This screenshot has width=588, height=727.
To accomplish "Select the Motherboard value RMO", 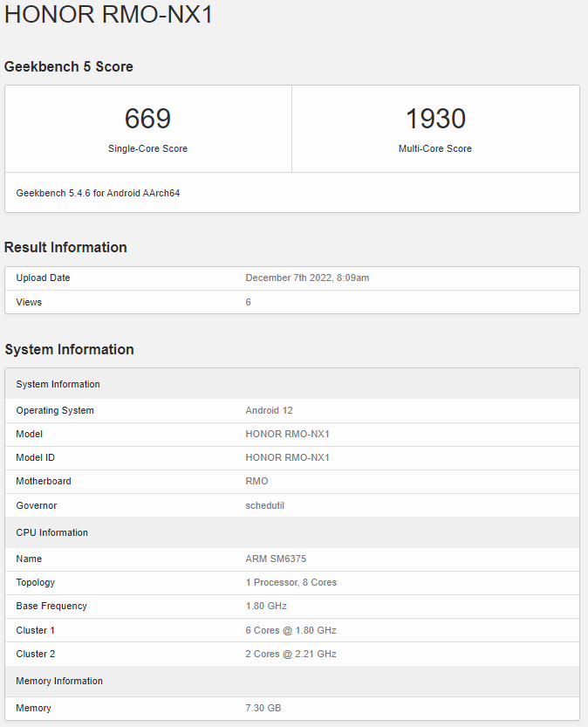I will click(x=256, y=481).
